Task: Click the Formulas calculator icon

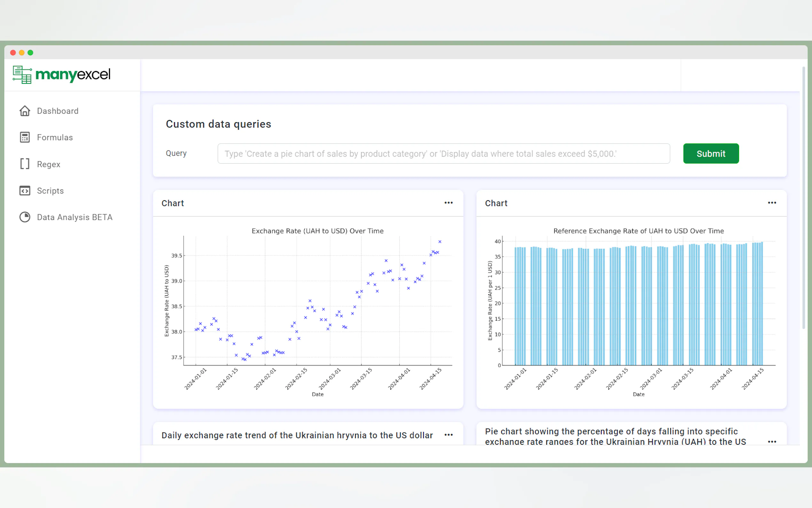Action: 25,138
